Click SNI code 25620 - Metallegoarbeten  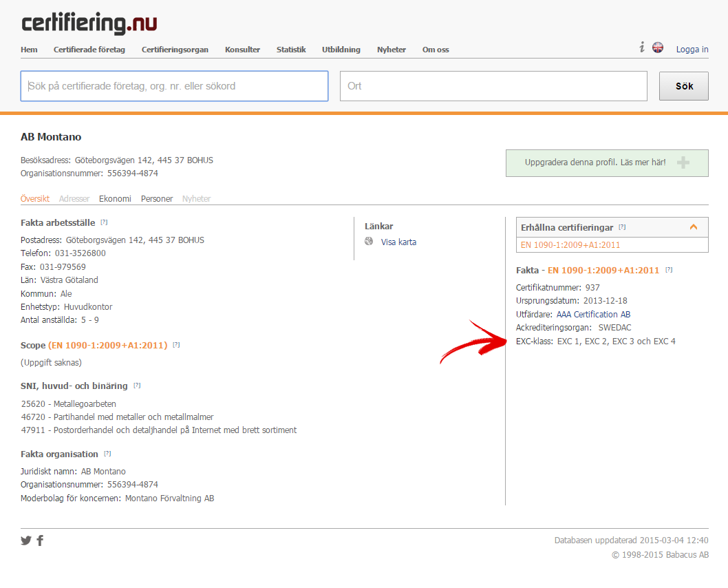pyautogui.click(x=69, y=404)
